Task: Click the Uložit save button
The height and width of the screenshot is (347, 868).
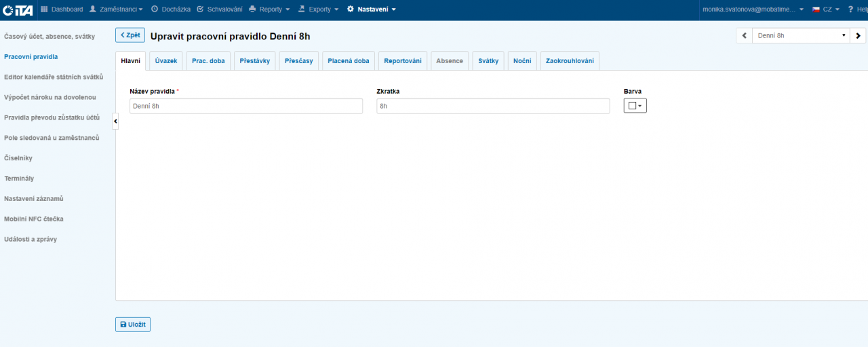Action: point(133,325)
